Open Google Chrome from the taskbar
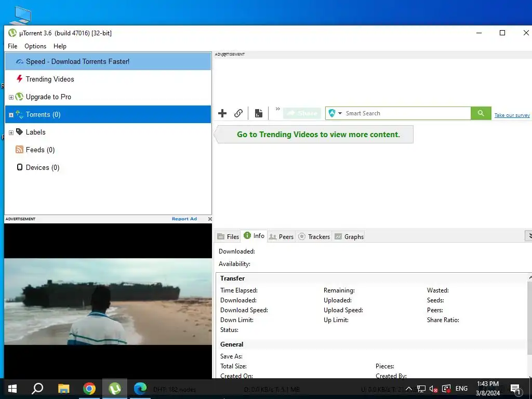Image resolution: width=532 pixels, height=399 pixels. click(x=89, y=389)
